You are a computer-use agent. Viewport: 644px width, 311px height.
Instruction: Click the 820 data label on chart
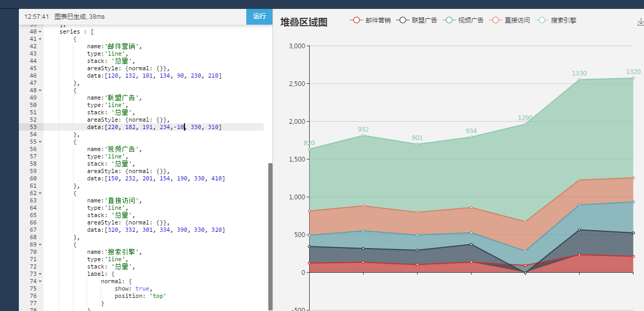[309, 143]
